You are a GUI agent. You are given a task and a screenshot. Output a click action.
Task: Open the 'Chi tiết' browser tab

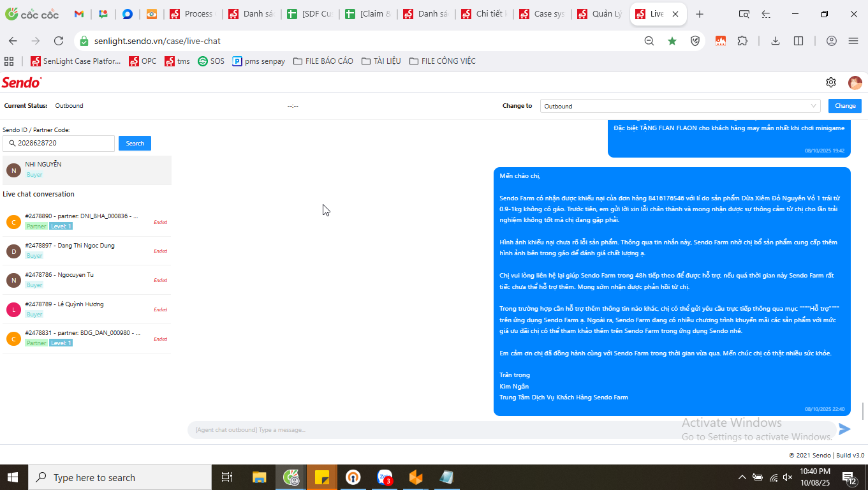[485, 14]
